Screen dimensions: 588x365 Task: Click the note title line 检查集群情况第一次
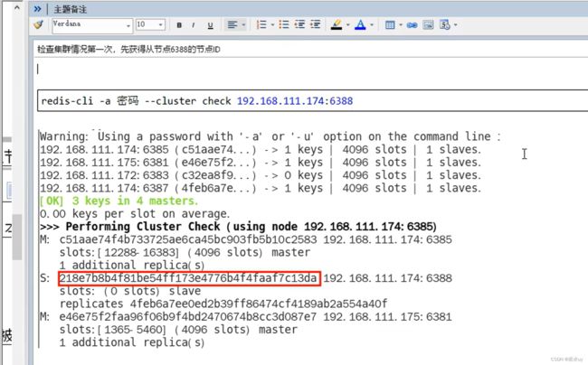point(128,49)
